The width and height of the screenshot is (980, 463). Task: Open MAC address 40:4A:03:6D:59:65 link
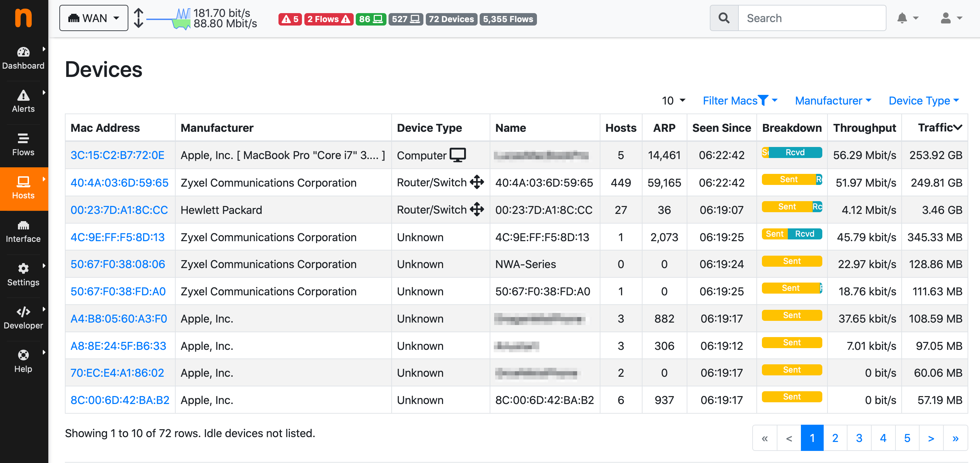119,183
